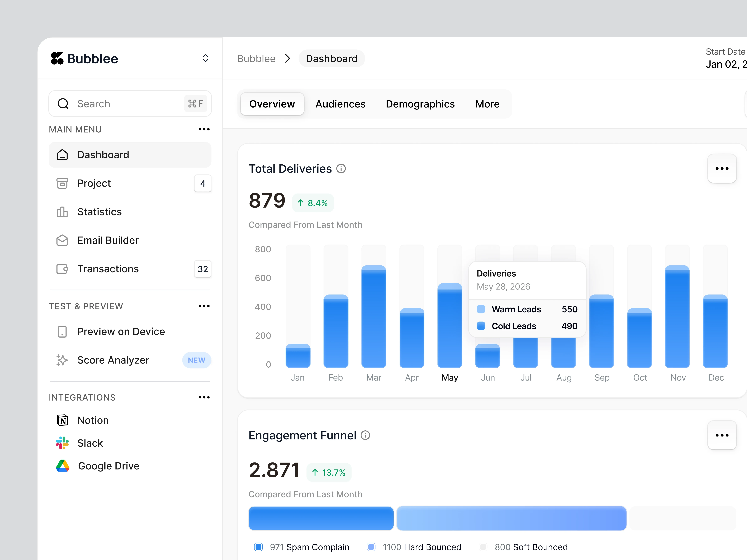This screenshot has width=747, height=560.
Task: Click the Email Builder envelope icon
Action: click(x=62, y=240)
